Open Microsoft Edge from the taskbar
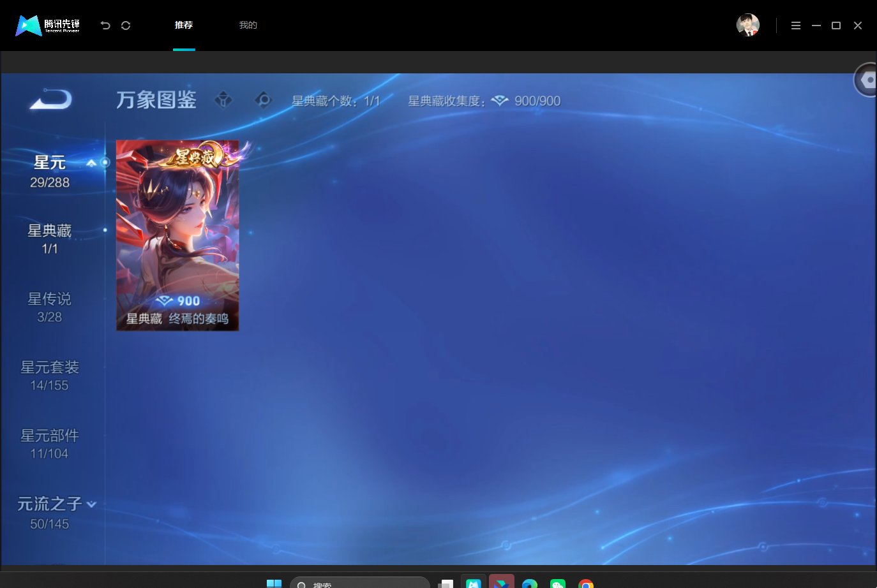This screenshot has width=877, height=588. 530,584
